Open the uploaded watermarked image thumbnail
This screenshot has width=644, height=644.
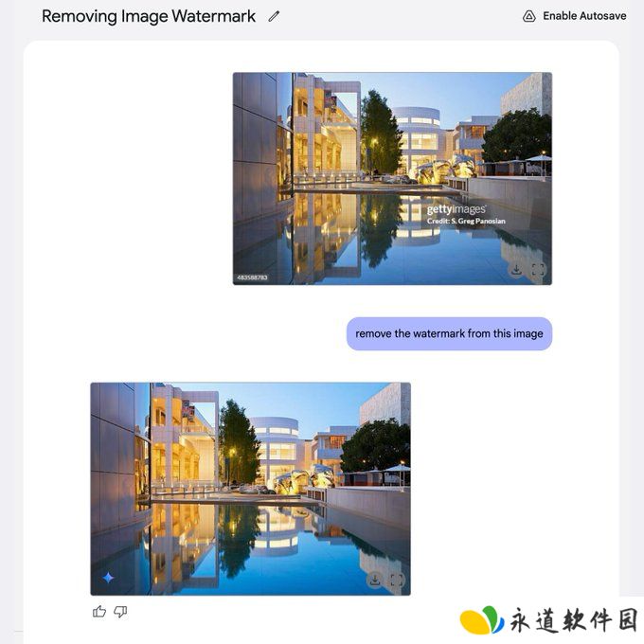pos(392,179)
